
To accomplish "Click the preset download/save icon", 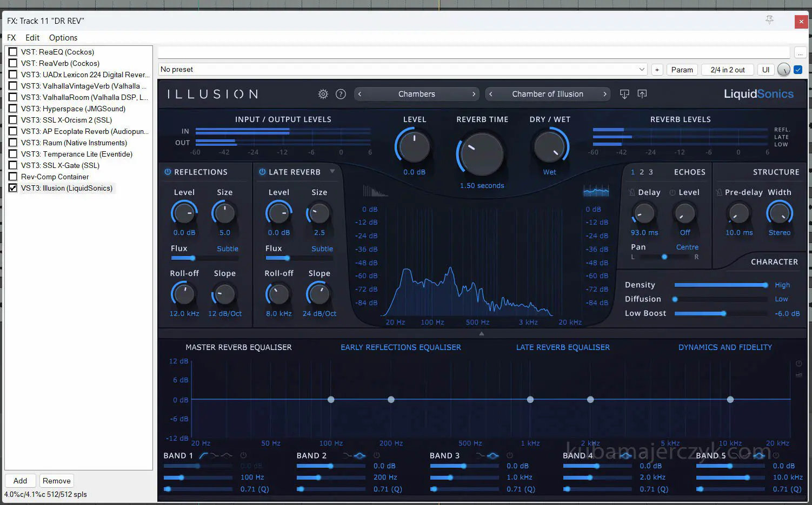I will pyautogui.click(x=624, y=94).
